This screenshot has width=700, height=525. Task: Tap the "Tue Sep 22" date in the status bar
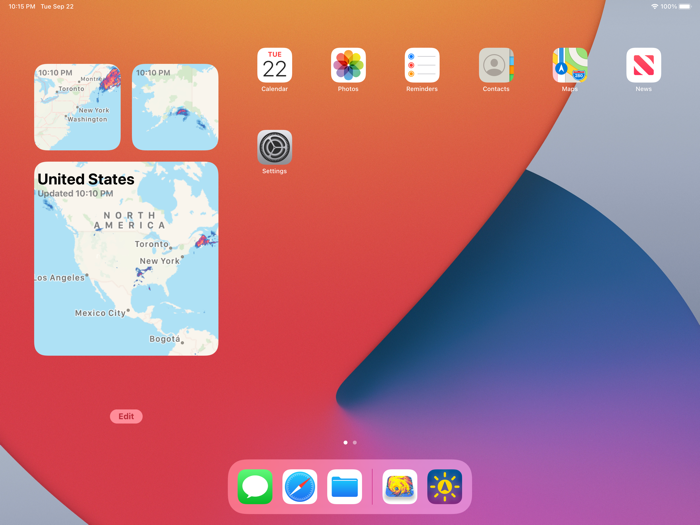(57, 6)
